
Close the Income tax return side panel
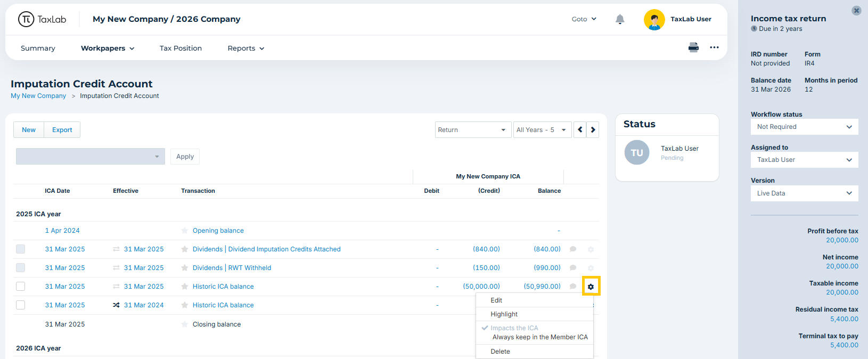856,11
